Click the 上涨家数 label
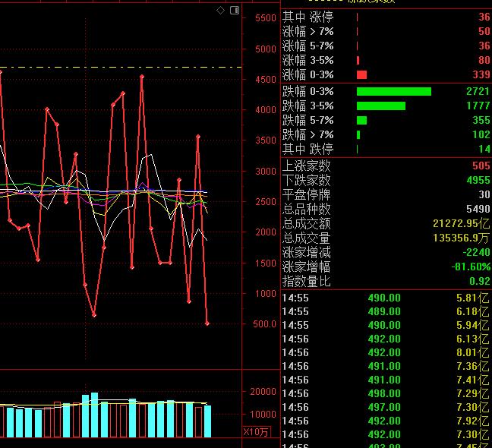Screen dimensions: 492x448 [307, 166]
